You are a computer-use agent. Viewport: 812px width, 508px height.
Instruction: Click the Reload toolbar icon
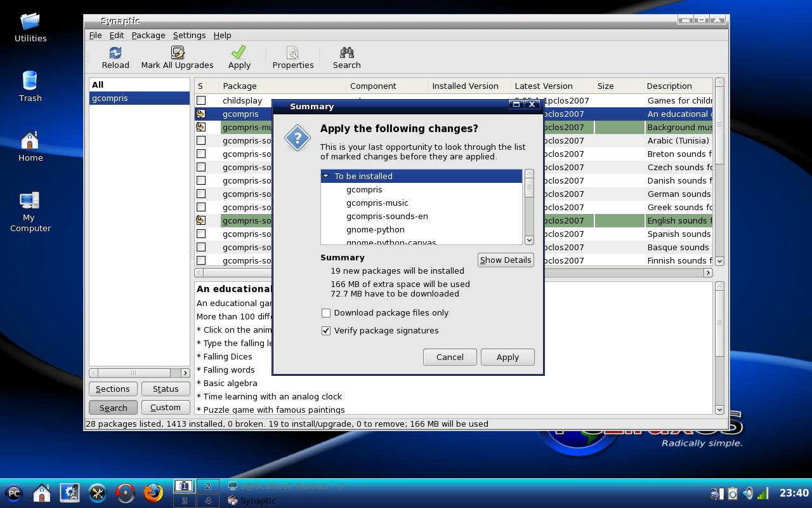coord(115,53)
